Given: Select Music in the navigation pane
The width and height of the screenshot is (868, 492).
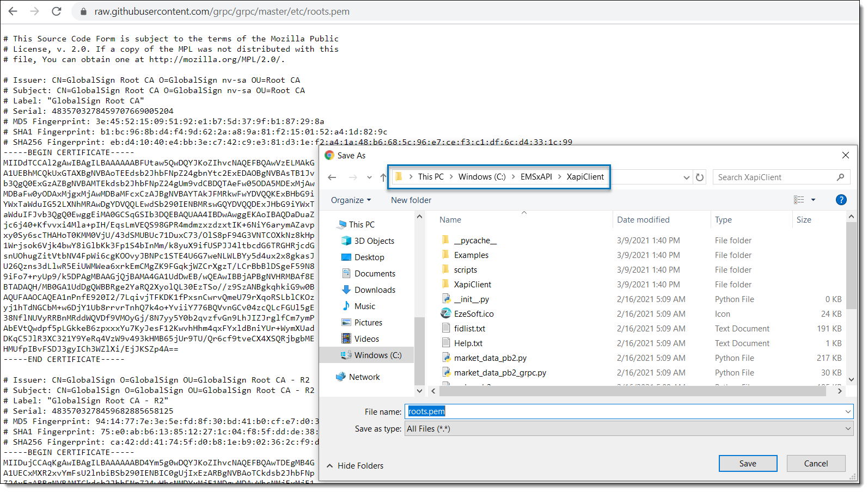Looking at the screenshot, I should coord(364,306).
